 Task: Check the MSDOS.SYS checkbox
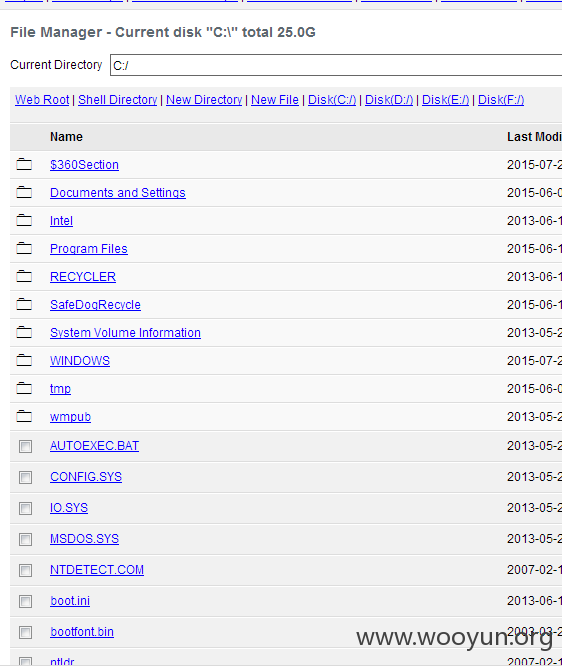(25, 539)
